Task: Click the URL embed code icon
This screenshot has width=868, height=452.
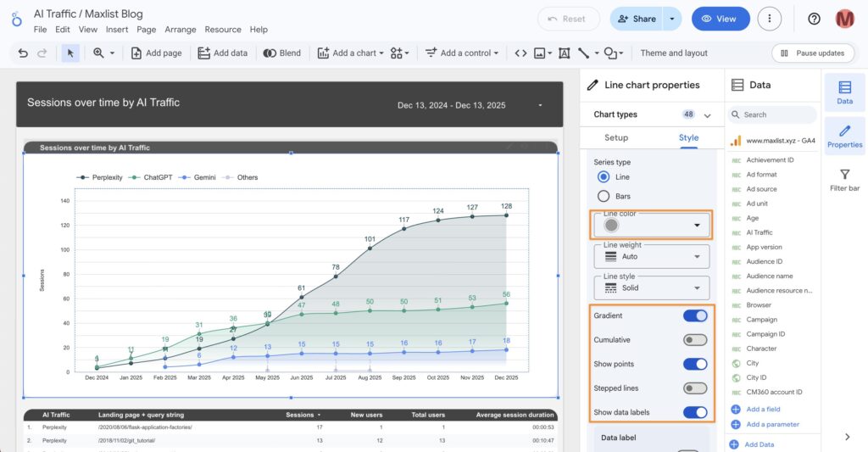Action: (520, 53)
